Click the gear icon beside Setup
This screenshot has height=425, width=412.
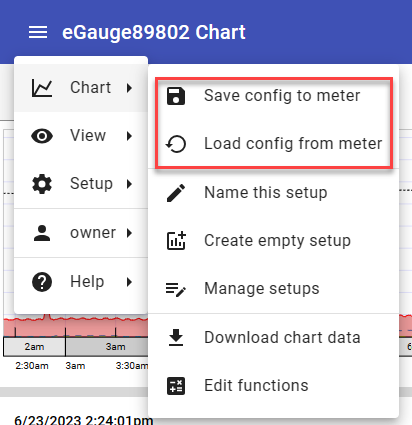[42, 184]
